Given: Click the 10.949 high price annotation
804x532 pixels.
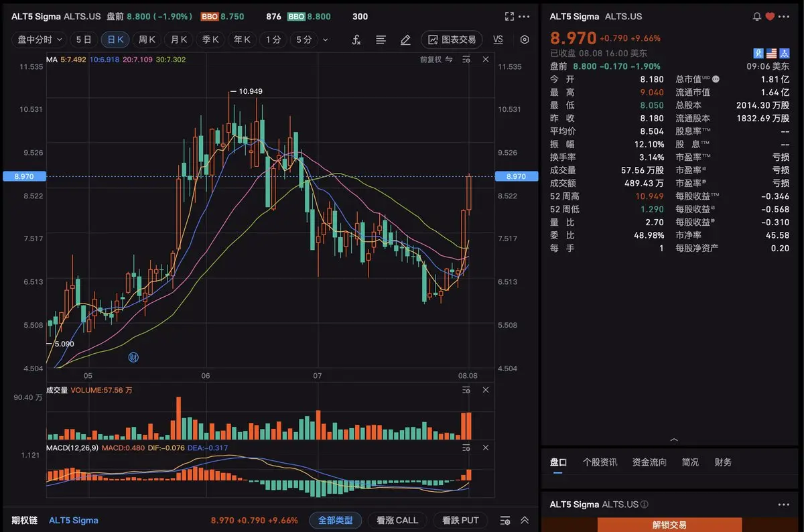Looking at the screenshot, I should (250, 91).
